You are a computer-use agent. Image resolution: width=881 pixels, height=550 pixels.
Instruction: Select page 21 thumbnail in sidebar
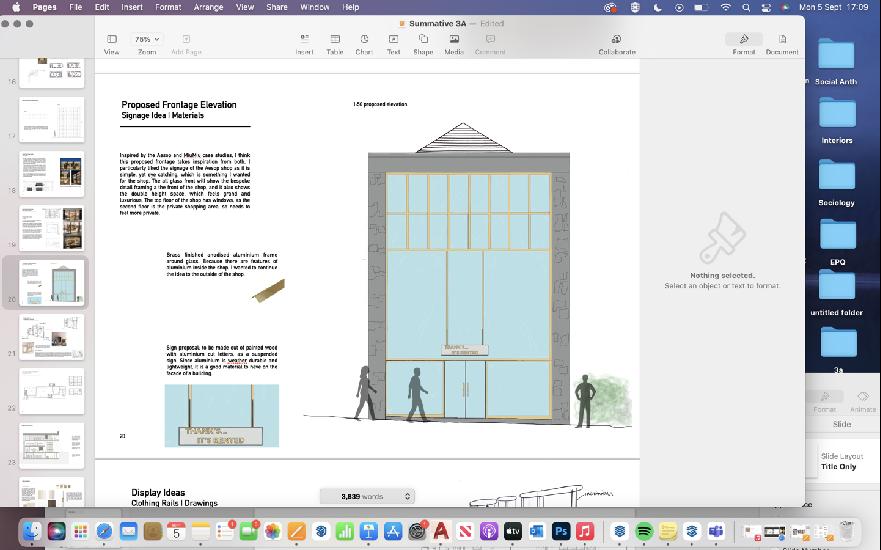coord(52,337)
